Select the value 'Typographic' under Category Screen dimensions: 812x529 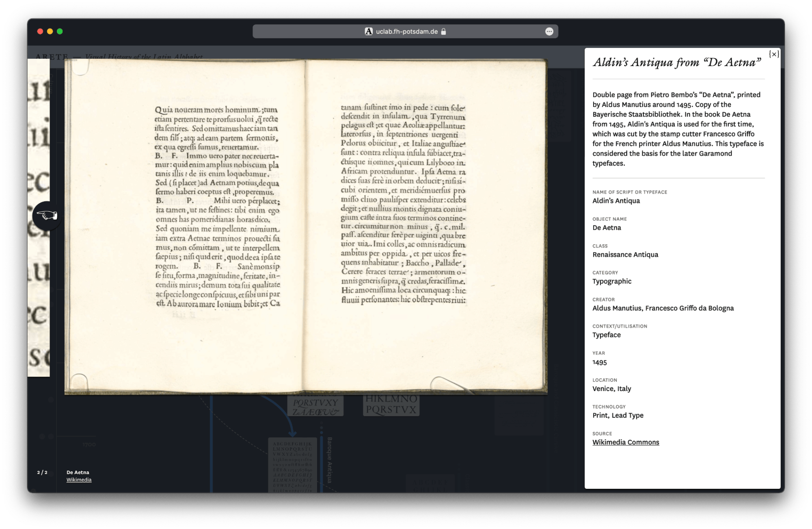[612, 281]
